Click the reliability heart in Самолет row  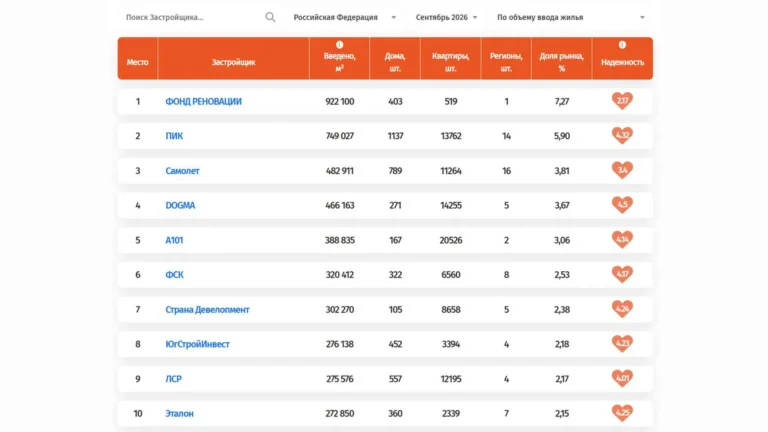click(x=622, y=170)
